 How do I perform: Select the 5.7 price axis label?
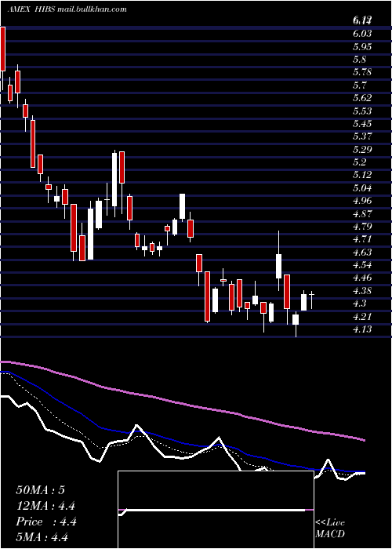pos(360,85)
